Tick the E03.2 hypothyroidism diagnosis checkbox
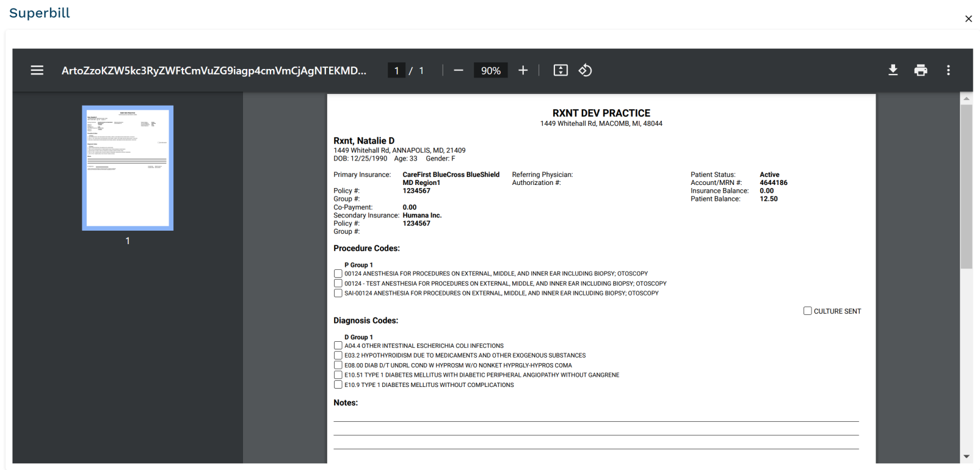 (338, 355)
